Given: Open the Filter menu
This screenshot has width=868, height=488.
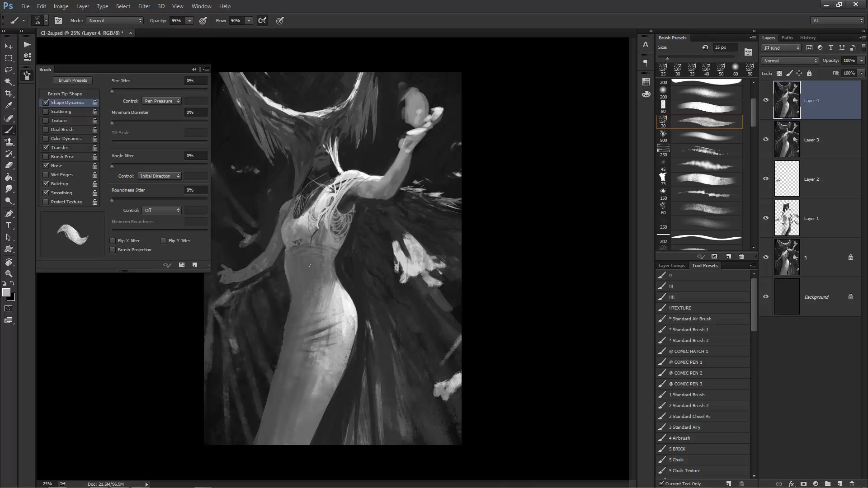Looking at the screenshot, I should point(144,6).
